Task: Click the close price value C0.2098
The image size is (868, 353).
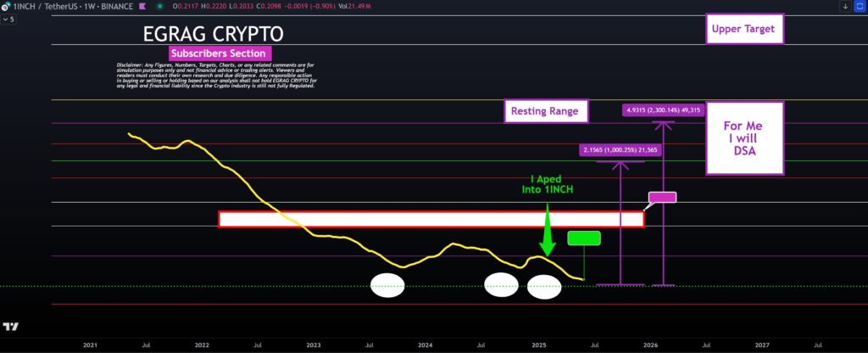Action: pos(270,6)
